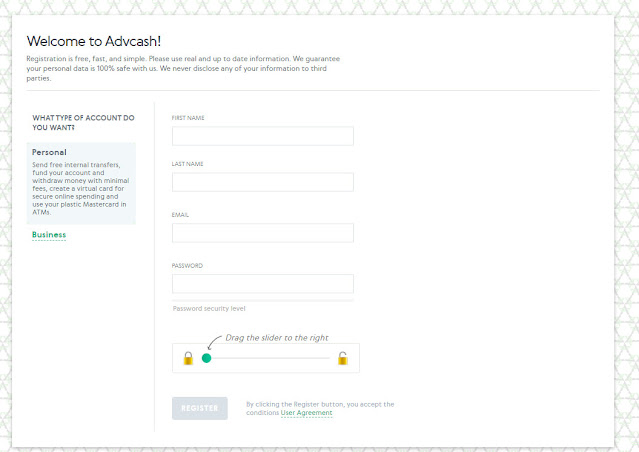Click the 'Password security level' text
This screenshot has height=452, width=639.
pos(209,309)
